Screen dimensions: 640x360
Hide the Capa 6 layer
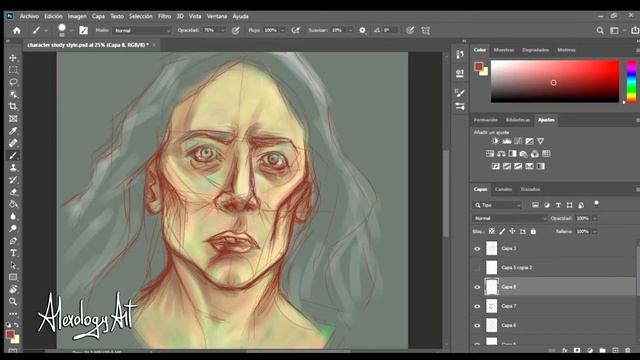(477, 325)
